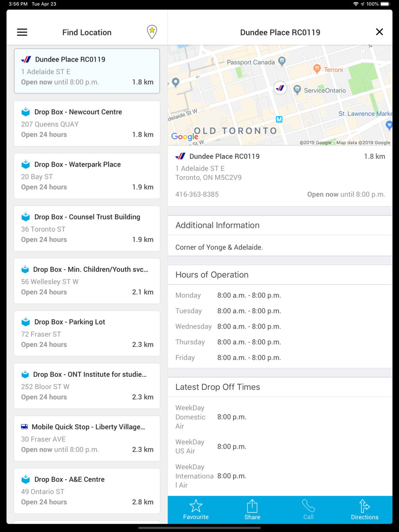Select Dundee Place RC0119 list card

[87, 71]
